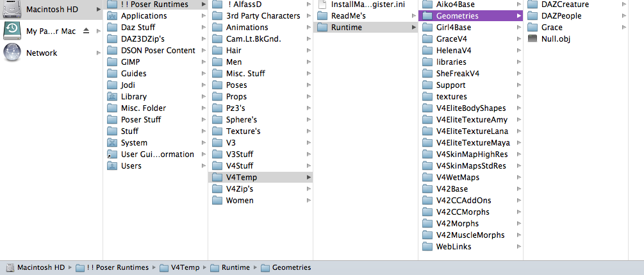
Task: Select the V4EliteBodyShapes folder
Action: tap(471, 108)
